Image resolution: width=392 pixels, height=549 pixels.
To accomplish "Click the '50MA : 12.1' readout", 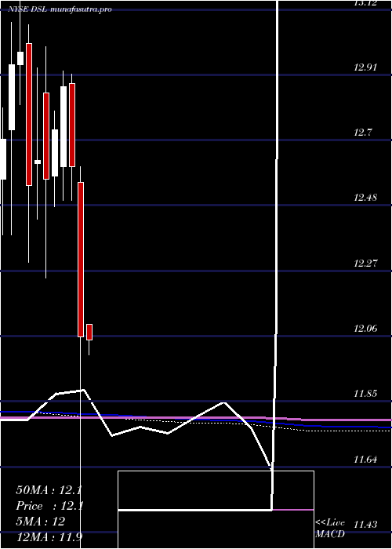I will [x=49, y=490].
